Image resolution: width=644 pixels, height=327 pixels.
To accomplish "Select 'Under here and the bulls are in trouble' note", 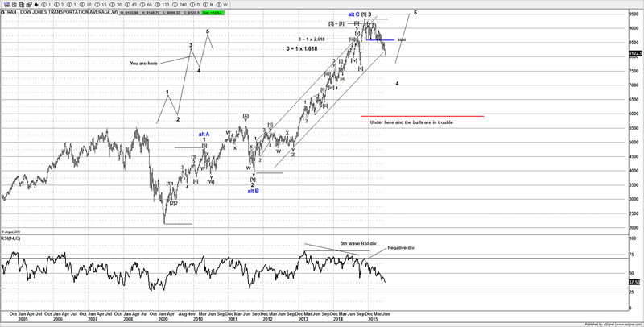I will pyautogui.click(x=411, y=122).
